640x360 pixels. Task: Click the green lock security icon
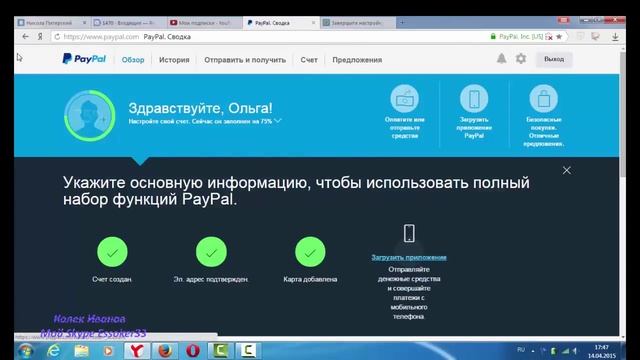click(493, 37)
